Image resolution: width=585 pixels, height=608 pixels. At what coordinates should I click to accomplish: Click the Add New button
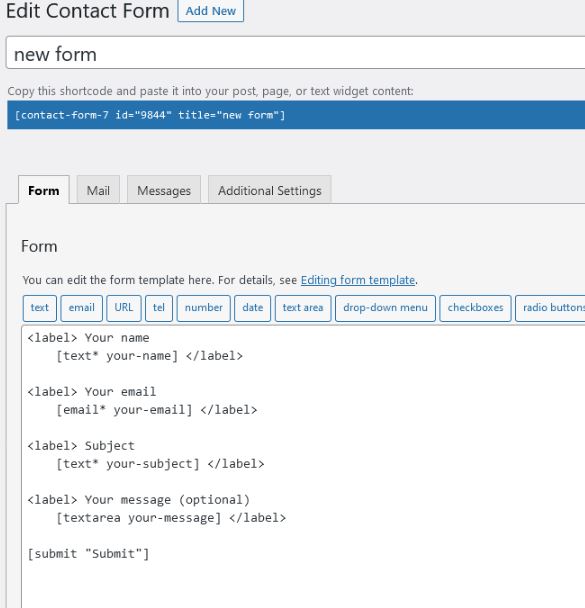click(211, 11)
